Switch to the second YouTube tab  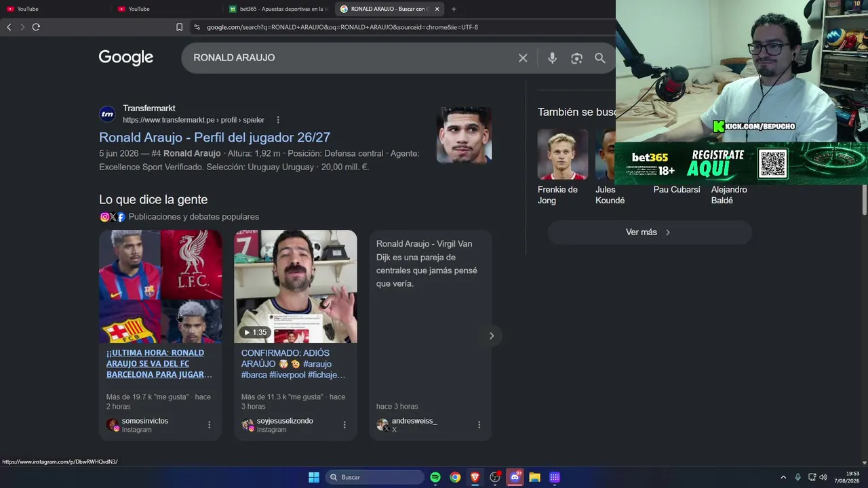click(x=167, y=9)
